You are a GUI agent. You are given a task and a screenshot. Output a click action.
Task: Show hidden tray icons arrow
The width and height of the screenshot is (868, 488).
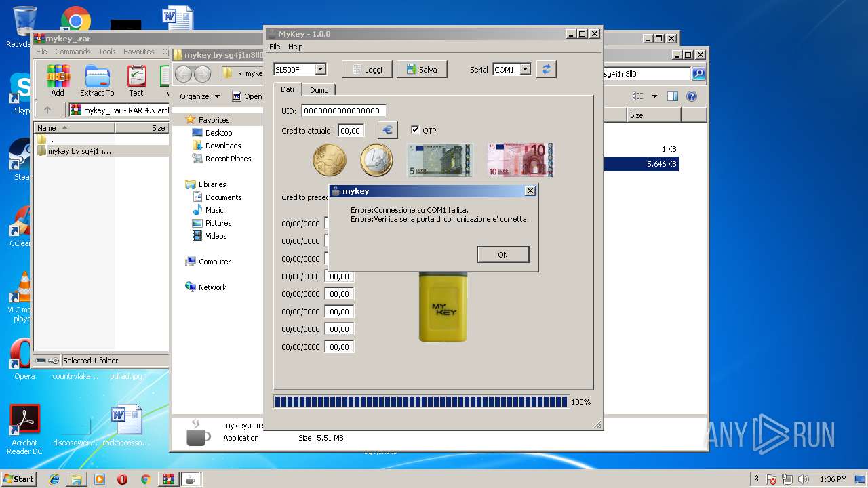point(756,479)
